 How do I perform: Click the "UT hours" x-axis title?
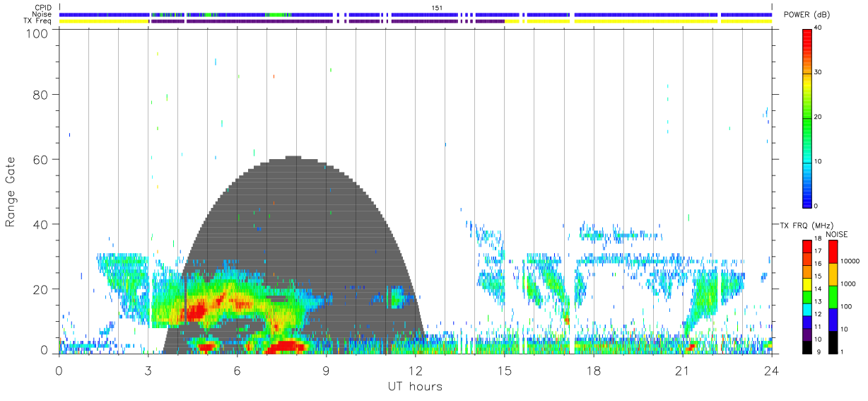click(415, 386)
